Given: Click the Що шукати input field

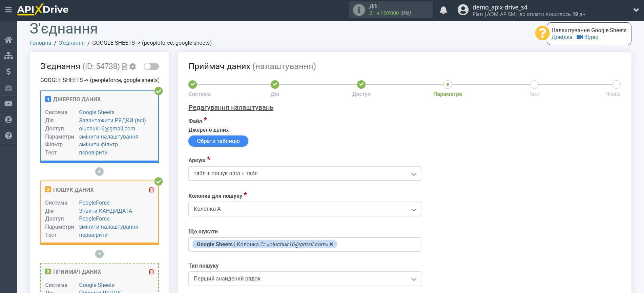Looking at the screenshot, I should [x=305, y=245].
